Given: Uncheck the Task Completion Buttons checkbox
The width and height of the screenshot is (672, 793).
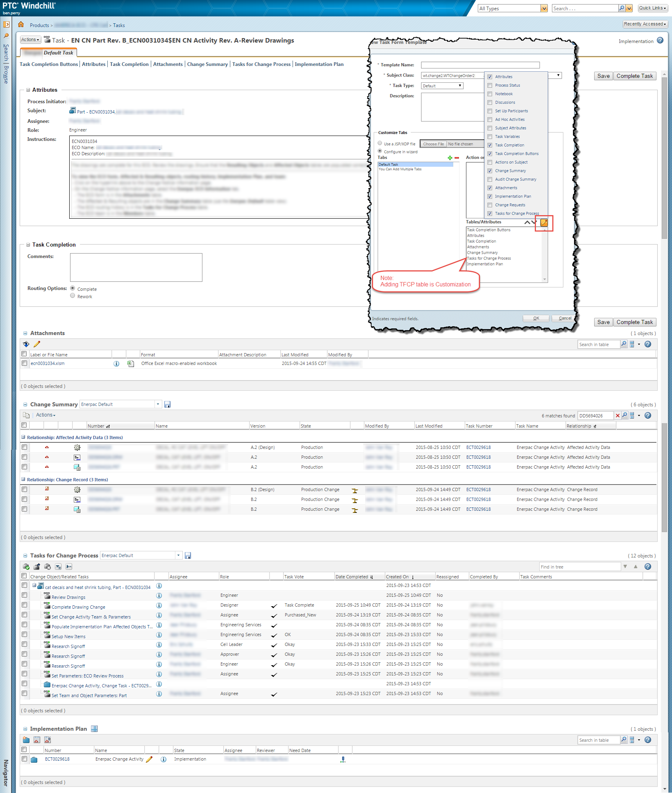Looking at the screenshot, I should pos(490,154).
